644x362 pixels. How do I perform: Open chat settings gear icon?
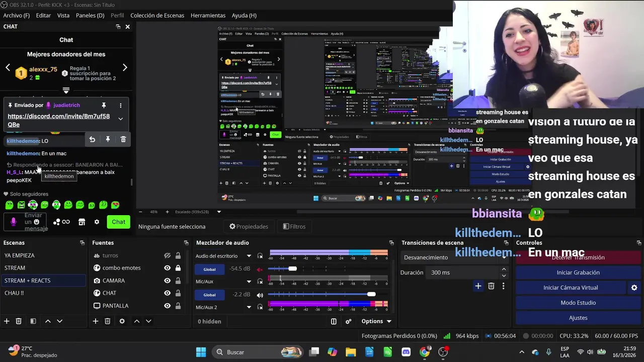tap(97, 222)
